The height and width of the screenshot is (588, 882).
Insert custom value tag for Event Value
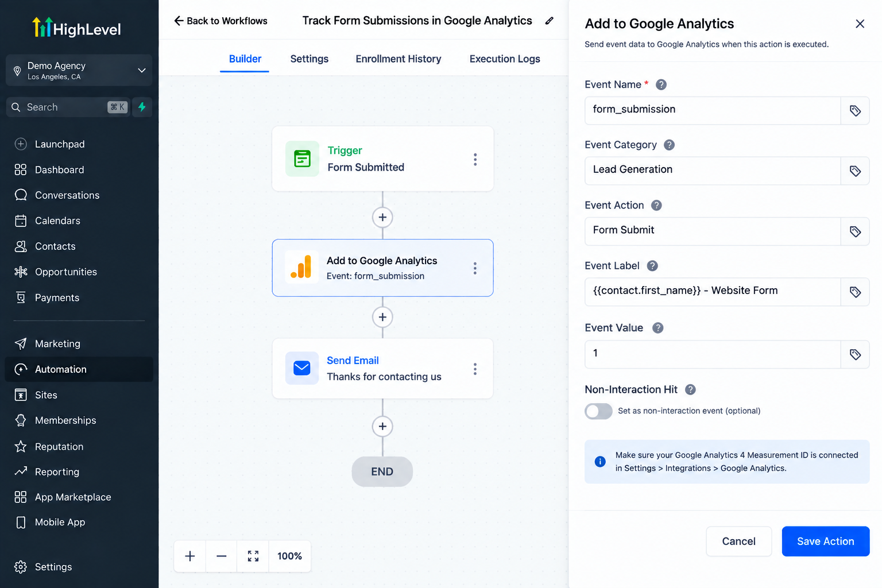855,354
